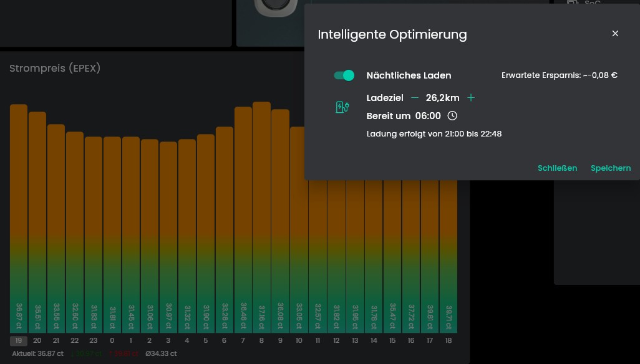Click the SoC battery icon
640x364 pixels.
[572, 3]
